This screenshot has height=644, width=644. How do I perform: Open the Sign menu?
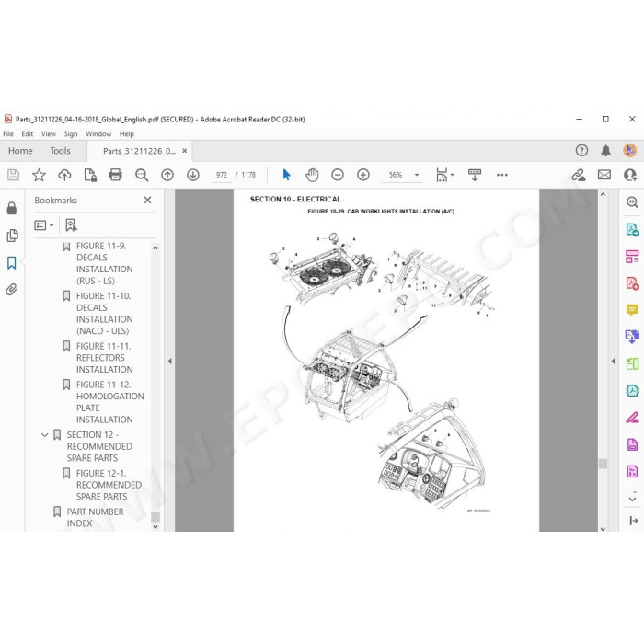[x=71, y=134]
